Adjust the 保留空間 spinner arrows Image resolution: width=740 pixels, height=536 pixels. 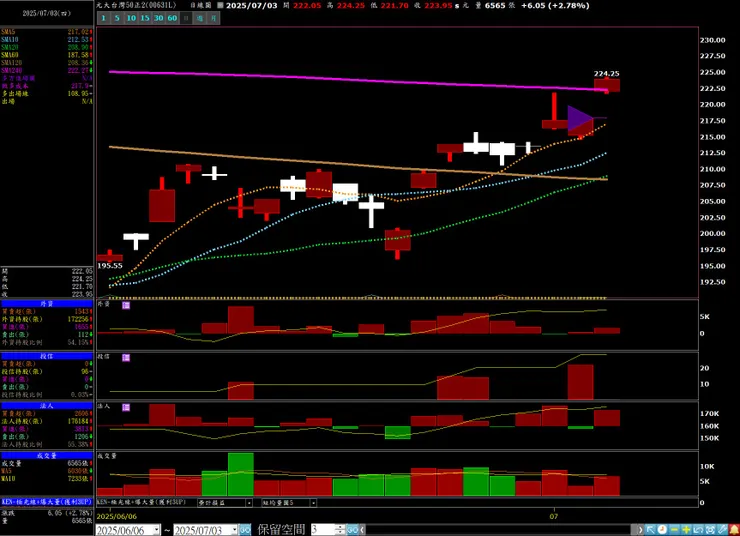pos(340,530)
